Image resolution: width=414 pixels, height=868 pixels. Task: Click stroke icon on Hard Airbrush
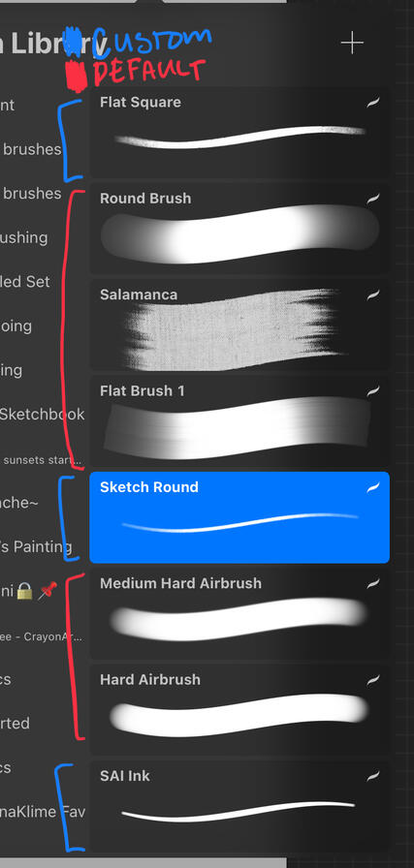point(373,680)
